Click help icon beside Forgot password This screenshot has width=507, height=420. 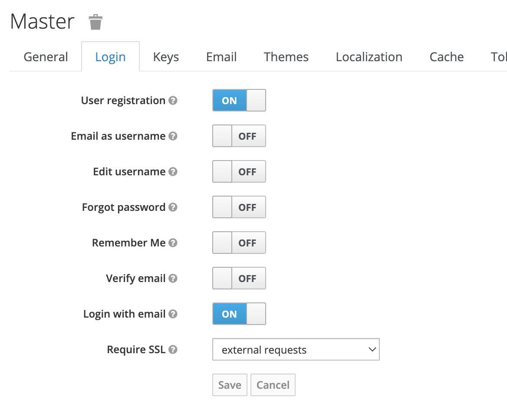[x=173, y=207]
